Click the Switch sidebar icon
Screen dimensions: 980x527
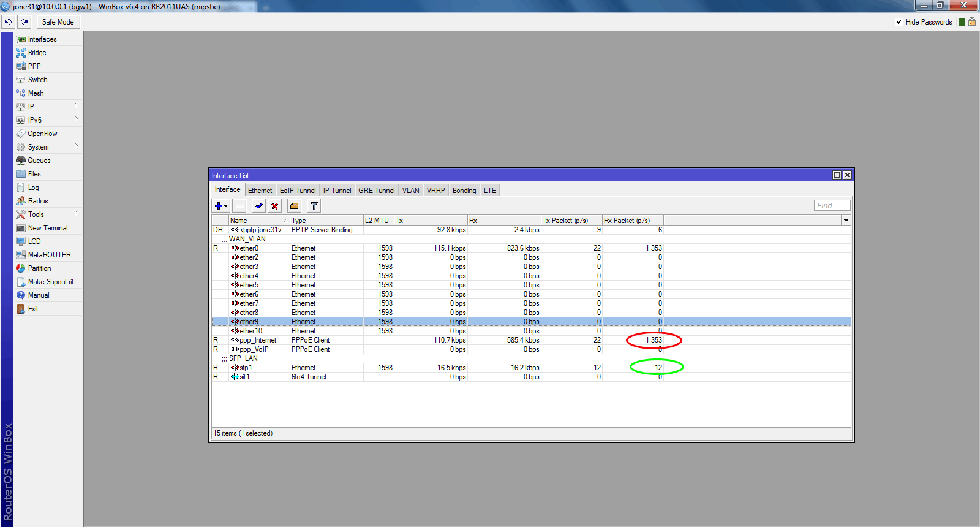[x=21, y=80]
